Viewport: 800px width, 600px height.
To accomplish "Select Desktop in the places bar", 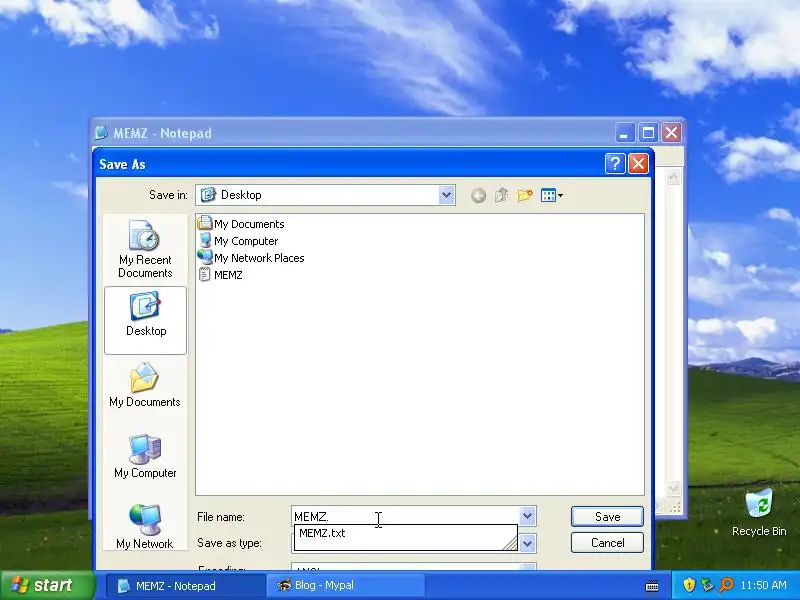I will (145, 320).
